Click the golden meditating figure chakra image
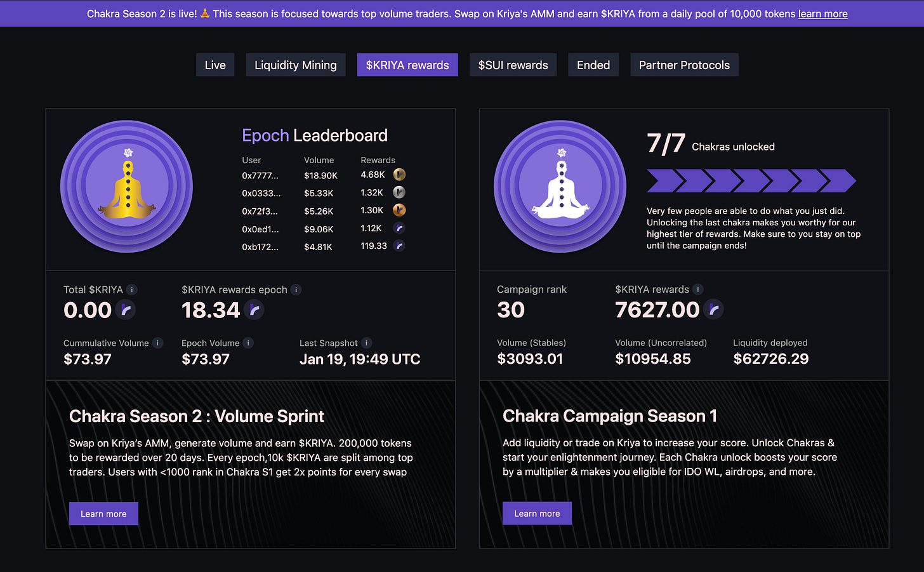 (x=127, y=187)
